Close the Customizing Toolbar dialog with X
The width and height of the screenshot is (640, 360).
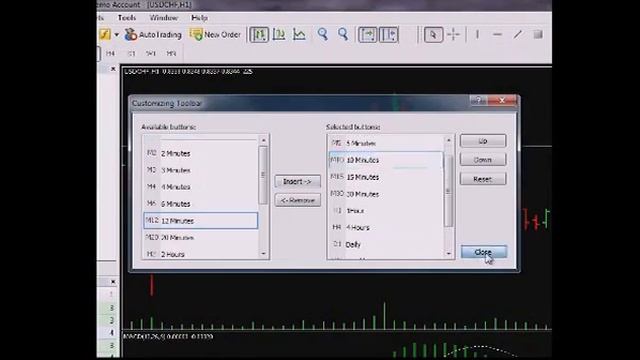coord(502,100)
